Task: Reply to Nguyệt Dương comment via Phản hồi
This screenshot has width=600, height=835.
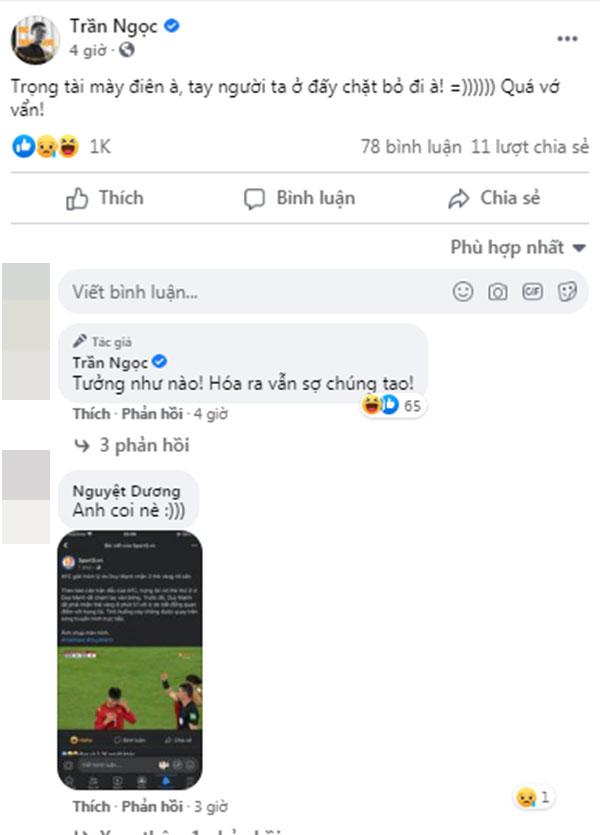Action: [x=152, y=806]
